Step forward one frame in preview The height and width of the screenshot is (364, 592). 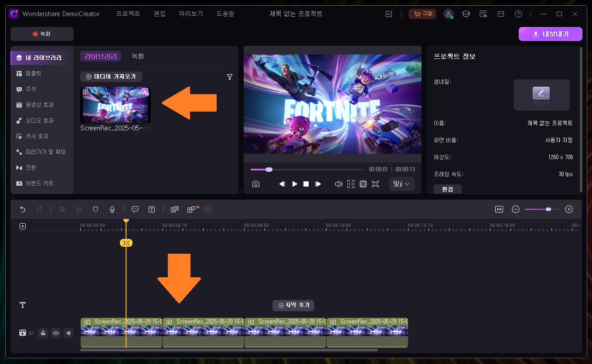coord(318,184)
